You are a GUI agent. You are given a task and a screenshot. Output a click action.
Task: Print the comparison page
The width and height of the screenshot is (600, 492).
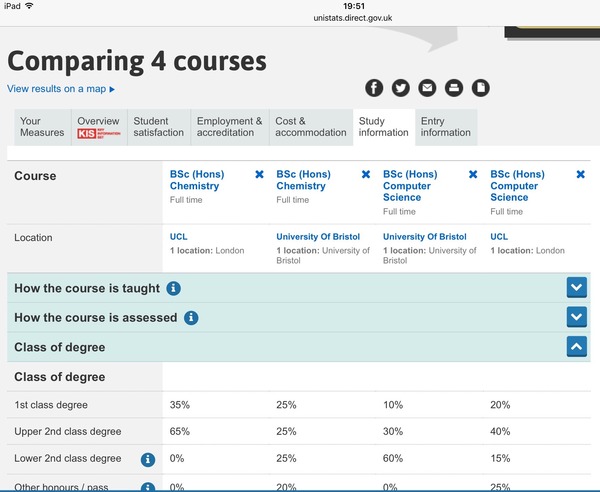tap(454, 88)
